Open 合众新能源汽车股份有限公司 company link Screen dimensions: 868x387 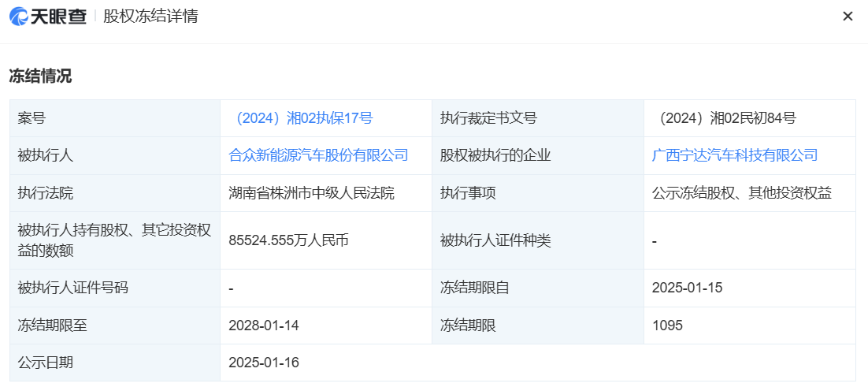318,155
